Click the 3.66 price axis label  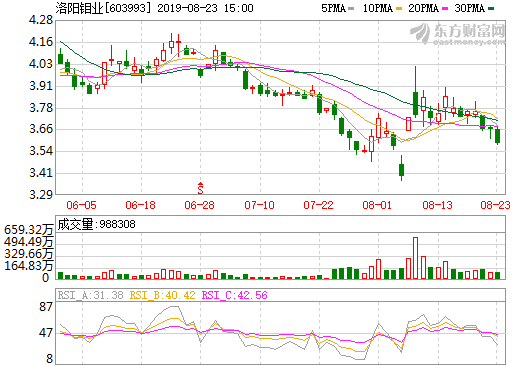(x=41, y=129)
